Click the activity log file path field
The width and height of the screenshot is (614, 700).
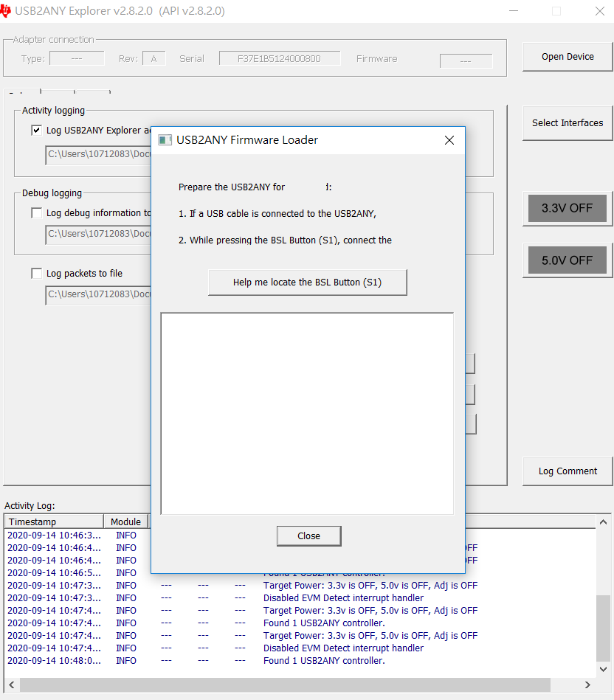(98, 154)
